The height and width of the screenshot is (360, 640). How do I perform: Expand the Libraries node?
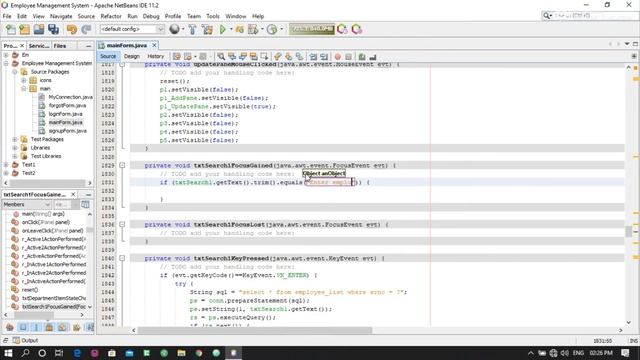(x=15, y=148)
